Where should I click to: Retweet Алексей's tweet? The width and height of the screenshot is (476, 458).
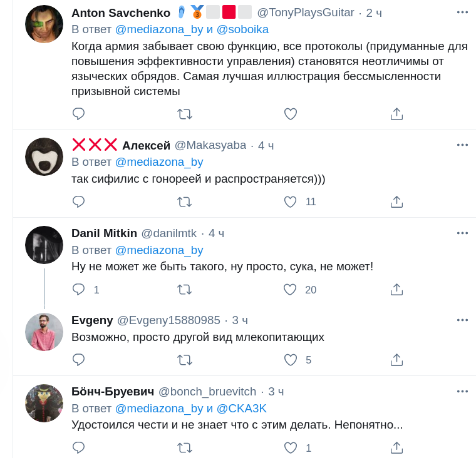coord(184,202)
